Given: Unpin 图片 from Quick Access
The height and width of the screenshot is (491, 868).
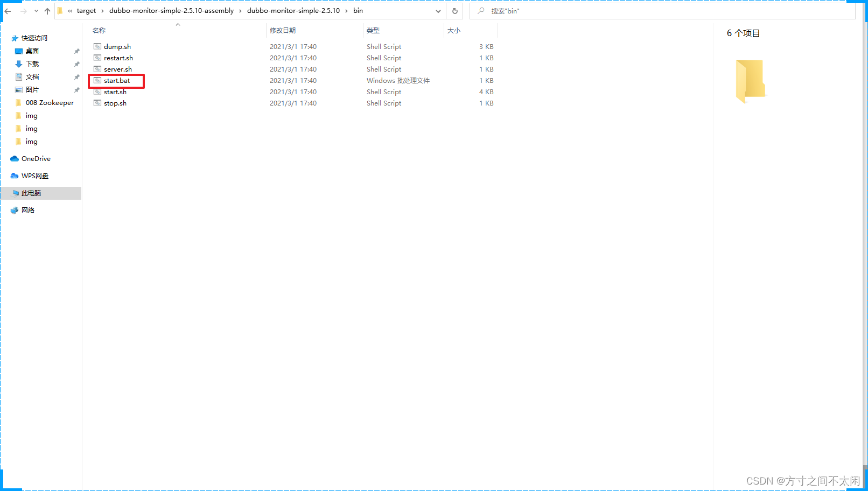Looking at the screenshot, I should (x=77, y=89).
